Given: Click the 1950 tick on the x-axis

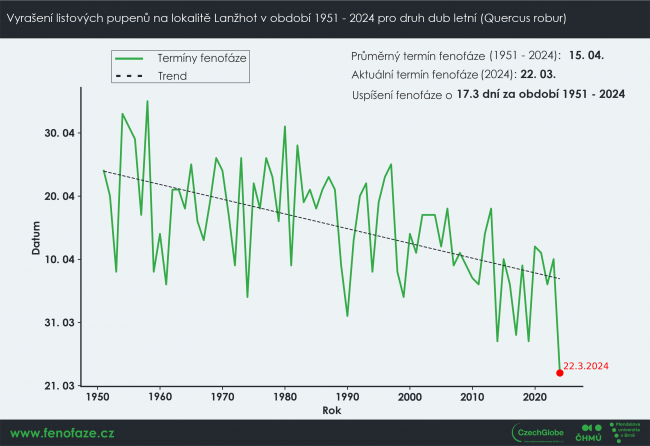Looking at the screenshot, I should tap(98, 397).
